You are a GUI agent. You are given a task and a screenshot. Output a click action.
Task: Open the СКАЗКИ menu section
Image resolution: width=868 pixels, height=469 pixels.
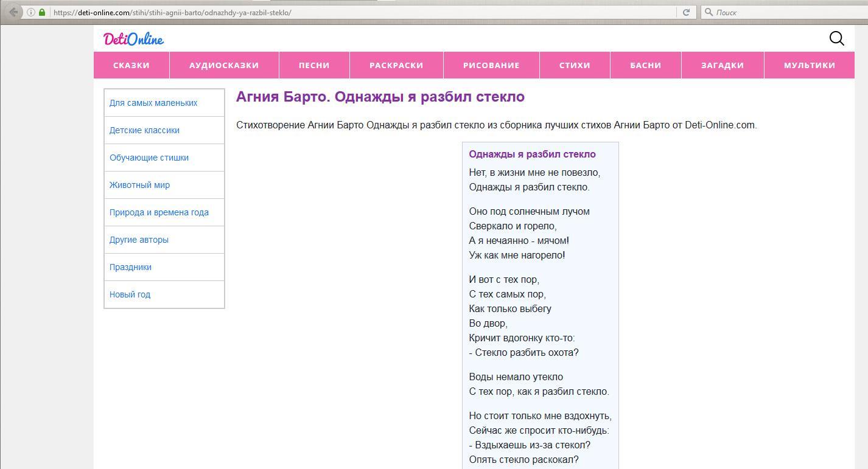click(131, 65)
